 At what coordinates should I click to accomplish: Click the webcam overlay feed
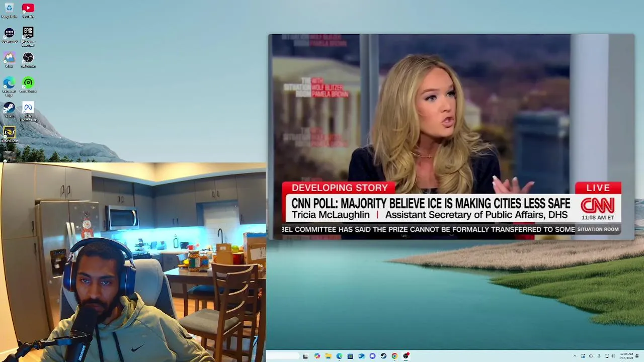[x=133, y=262]
